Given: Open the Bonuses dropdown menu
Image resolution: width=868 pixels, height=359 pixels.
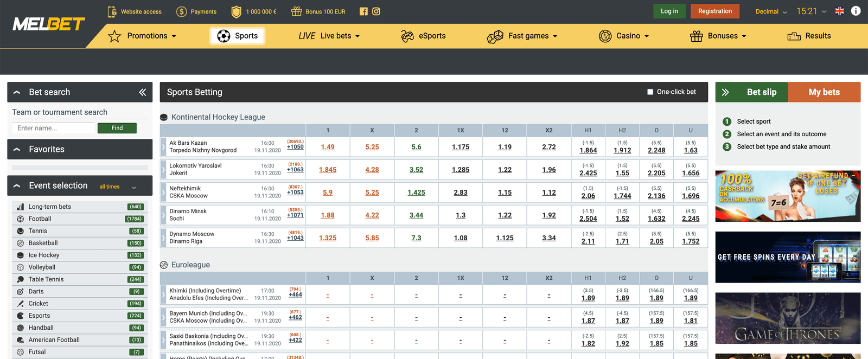Looking at the screenshot, I should coord(718,36).
